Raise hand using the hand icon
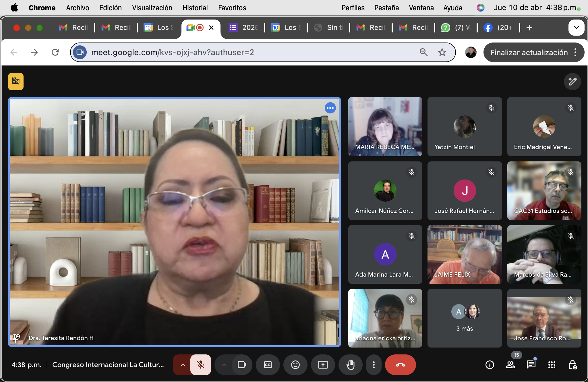588x382 pixels. click(350, 365)
